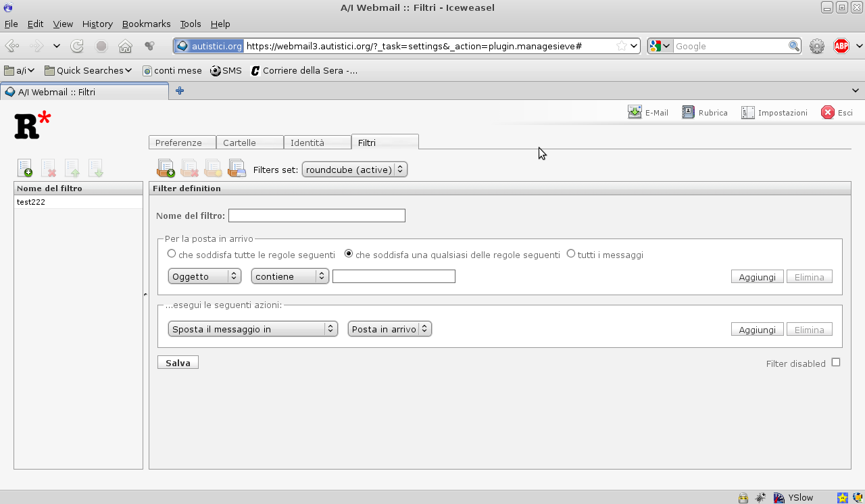Switch to the Preferenze tab
Image resolution: width=865 pixels, height=504 pixels.
pyautogui.click(x=179, y=143)
